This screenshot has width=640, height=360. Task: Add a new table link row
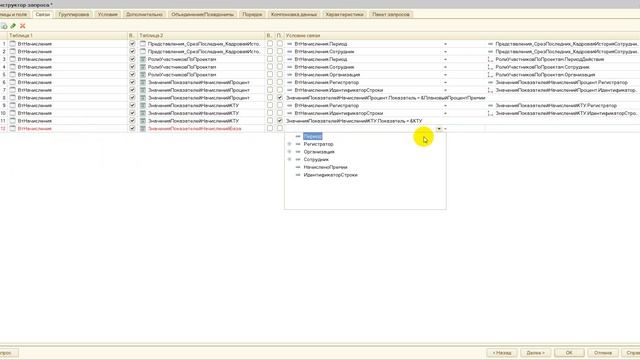[x=4, y=26]
